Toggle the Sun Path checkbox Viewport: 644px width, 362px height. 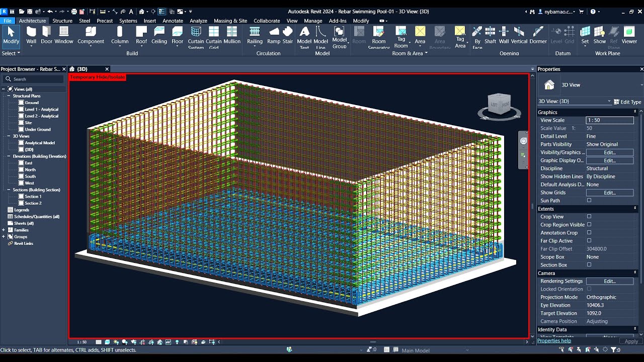click(589, 201)
